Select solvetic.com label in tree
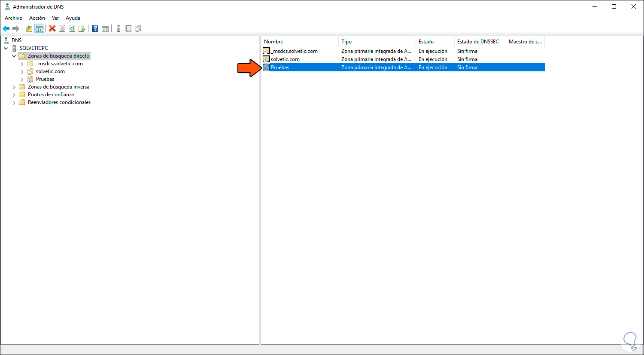 coord(50,71)
